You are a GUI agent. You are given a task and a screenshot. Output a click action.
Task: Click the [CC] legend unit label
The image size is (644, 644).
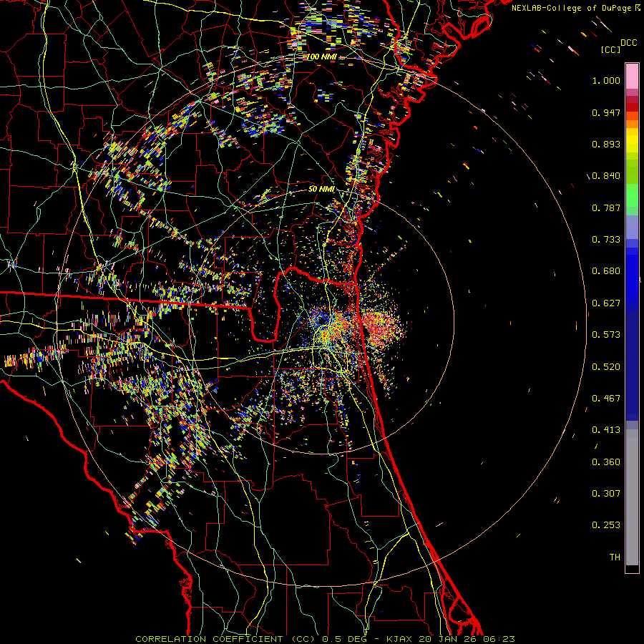click(610, 49)
